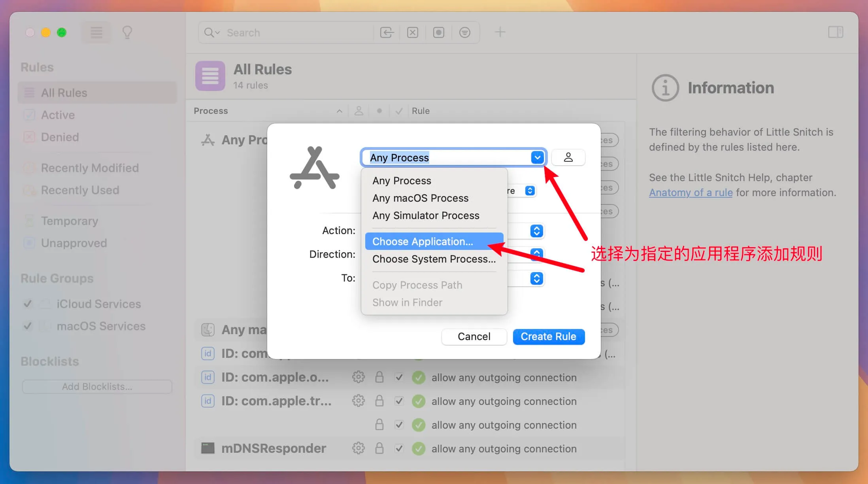
Task: Toggle checkbox on mDNSResponder rule
Action: [399, 448]
